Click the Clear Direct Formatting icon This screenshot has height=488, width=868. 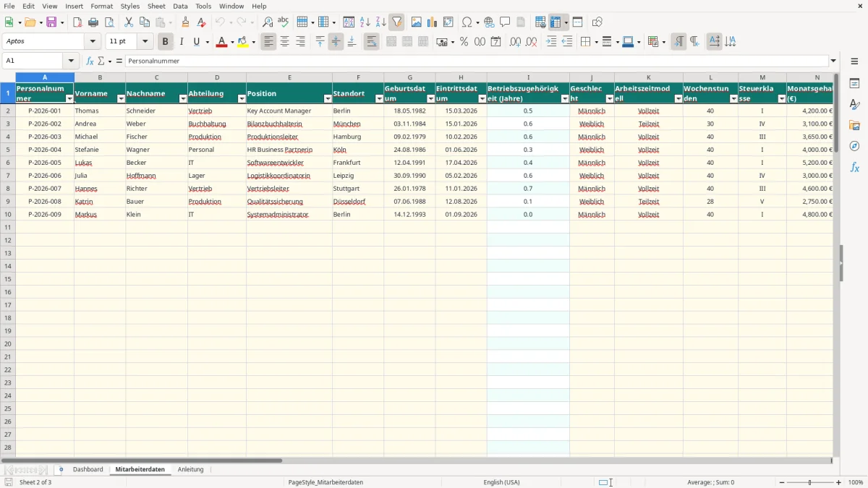(201, 22)
